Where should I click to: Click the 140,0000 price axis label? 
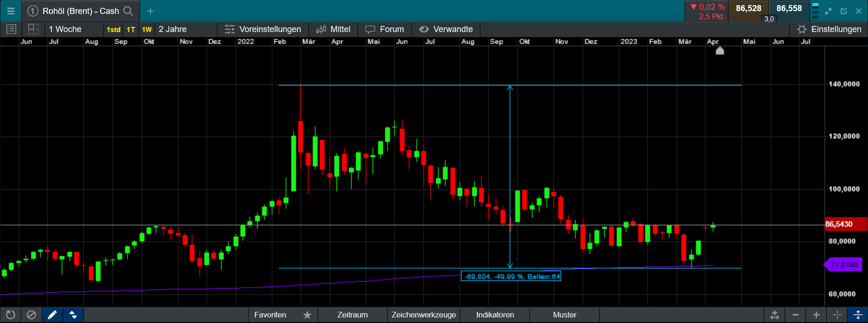[844, 84]
